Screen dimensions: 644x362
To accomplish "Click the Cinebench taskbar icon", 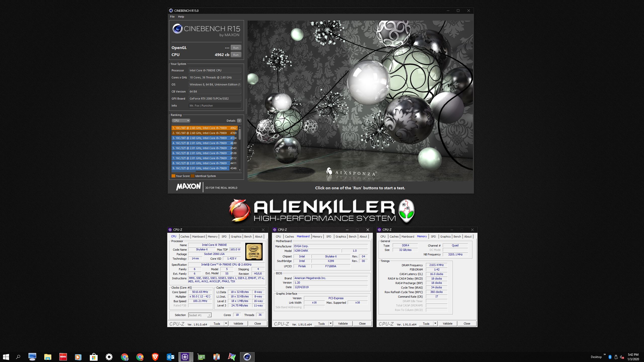I will tap(247, 357).
